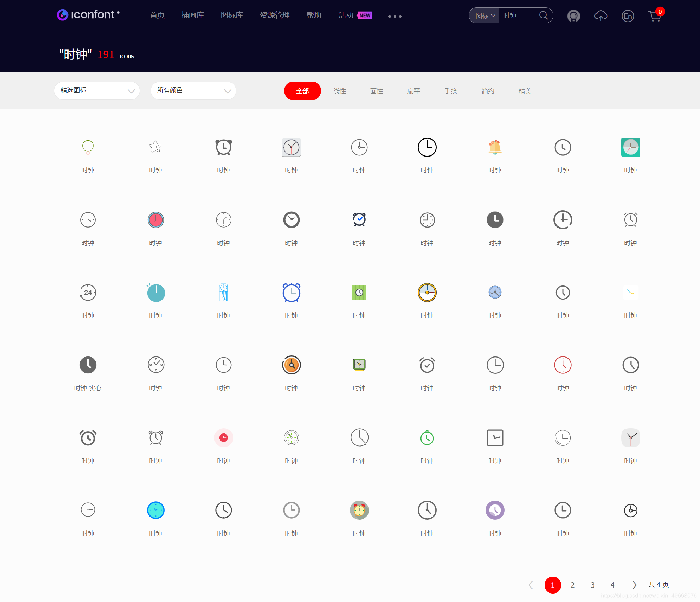This screenshot has width=700, height=602.
Task: Choose the blue grandfather clock icon
Action: tap(223, 293)
